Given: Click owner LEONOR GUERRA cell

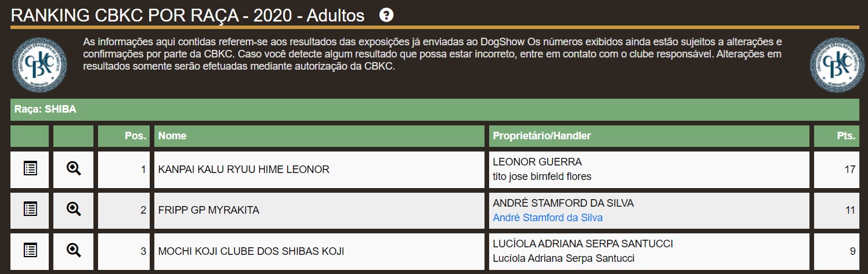Looking at the screenshot, I should (x=537, y=162).
